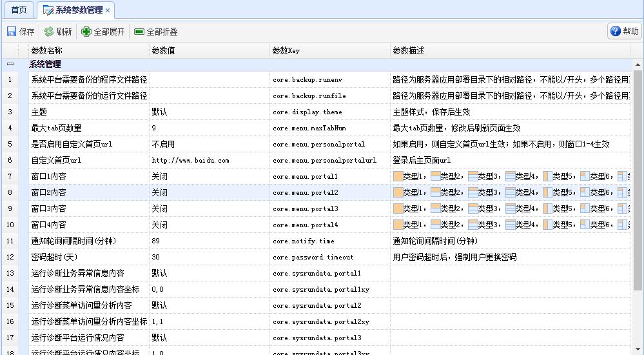Collapse all groups with 全部折叠
Screen dimensions: 644x355
point(156,32)
